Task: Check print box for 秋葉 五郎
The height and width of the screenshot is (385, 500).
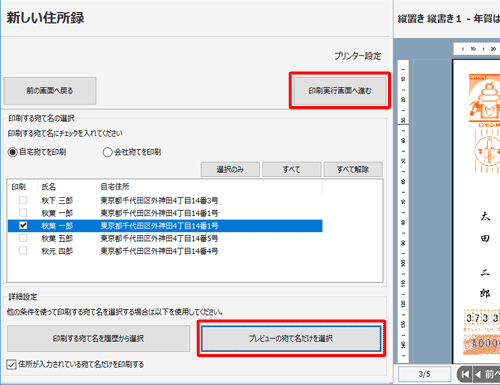Action: coord(23,238)
